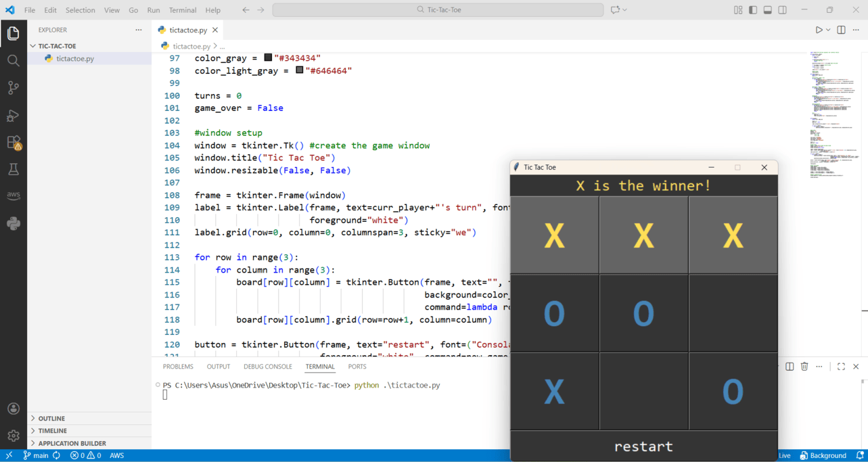This screenshot has height=462, width=868.
Task: Click the #343434 color swatch in code
Action: pos(268,58)
